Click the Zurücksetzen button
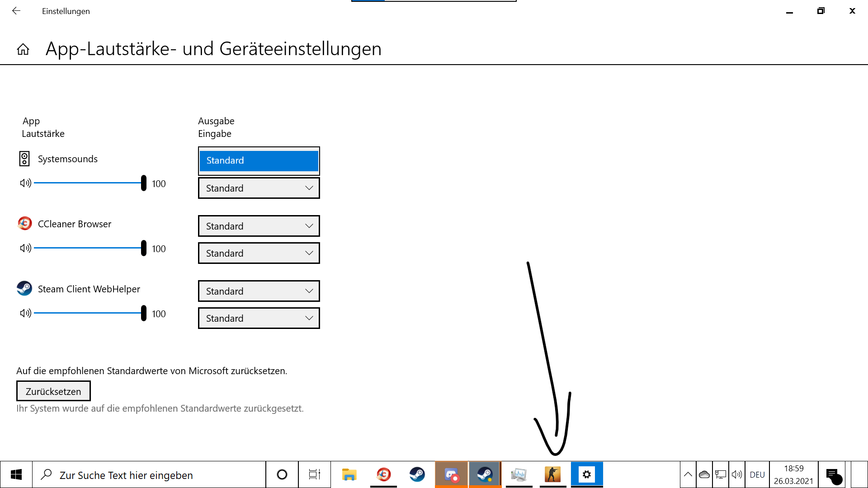 (x=53, y=391)
